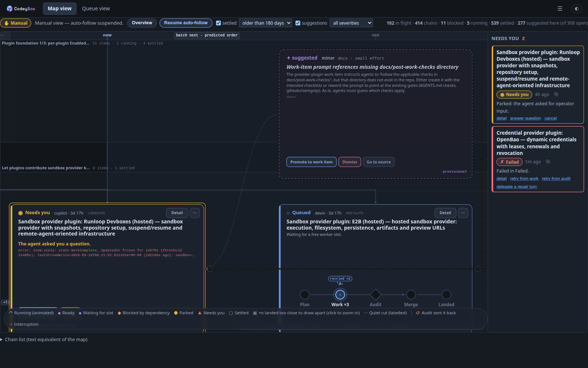588x368 pixels.
Task: Click 'answer question' link in Needs You
Action: 525,118
